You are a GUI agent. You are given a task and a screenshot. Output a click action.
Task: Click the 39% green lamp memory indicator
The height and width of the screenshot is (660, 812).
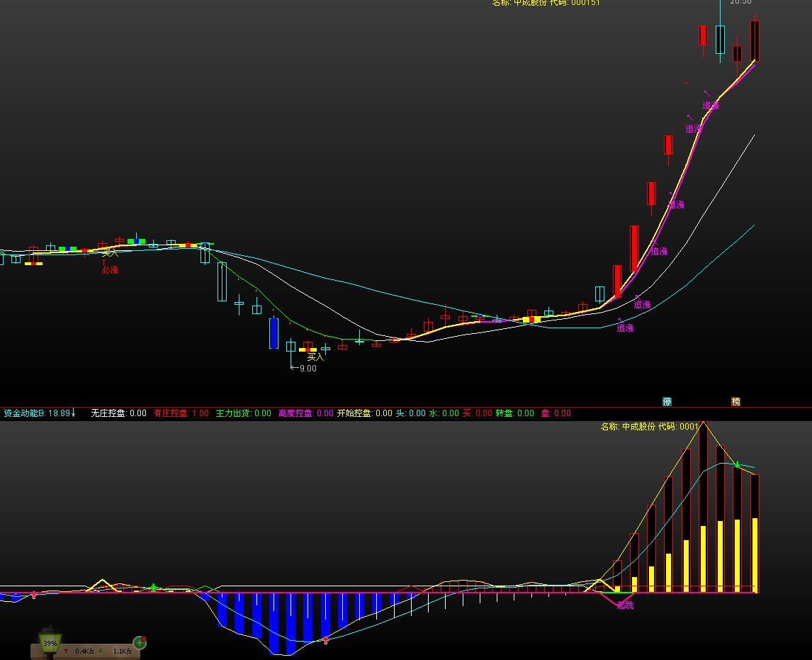tap(50, 643)
